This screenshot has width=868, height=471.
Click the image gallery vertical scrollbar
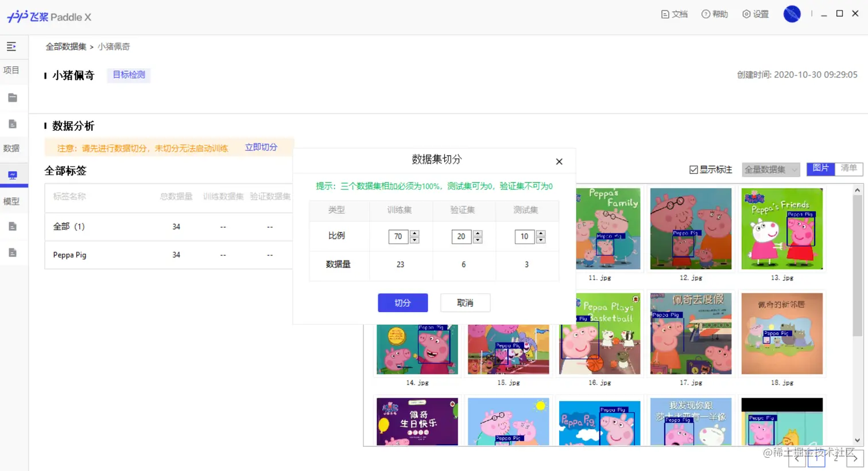pyautogui.click(x=857, y=266)
